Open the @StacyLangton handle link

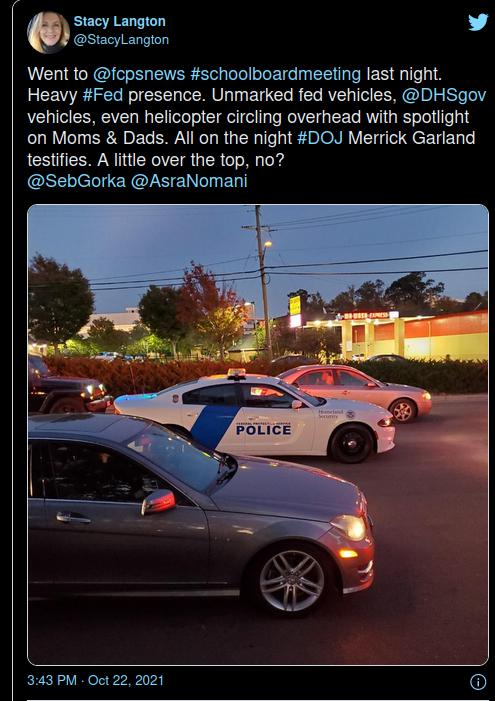coord(121,40)
